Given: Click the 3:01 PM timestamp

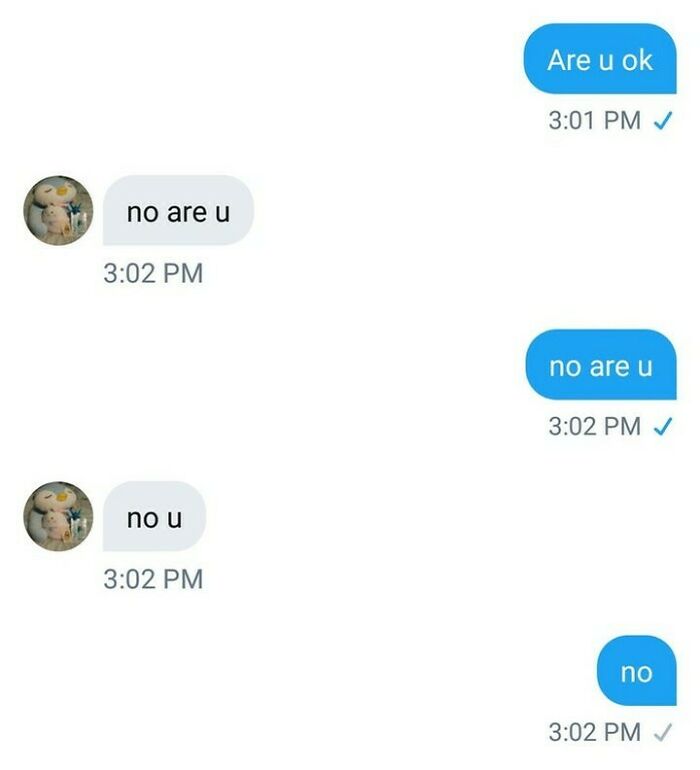Looking at the screenshot, I should 594,120.
